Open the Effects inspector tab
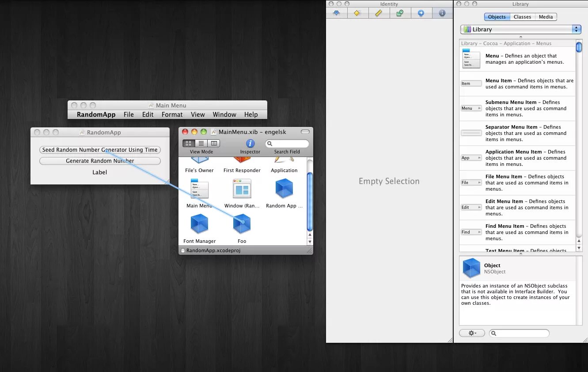The image size is (588, 372). 357,13
